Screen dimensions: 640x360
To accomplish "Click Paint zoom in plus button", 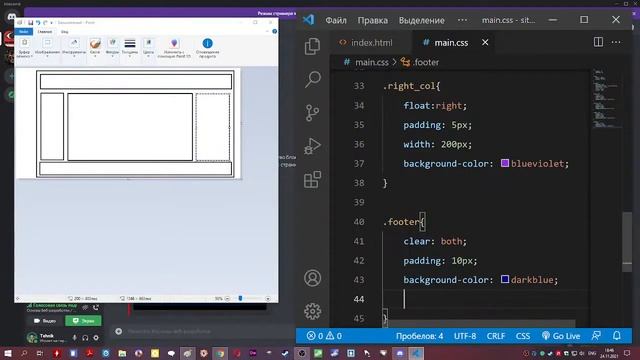I will tap(268, 298).
